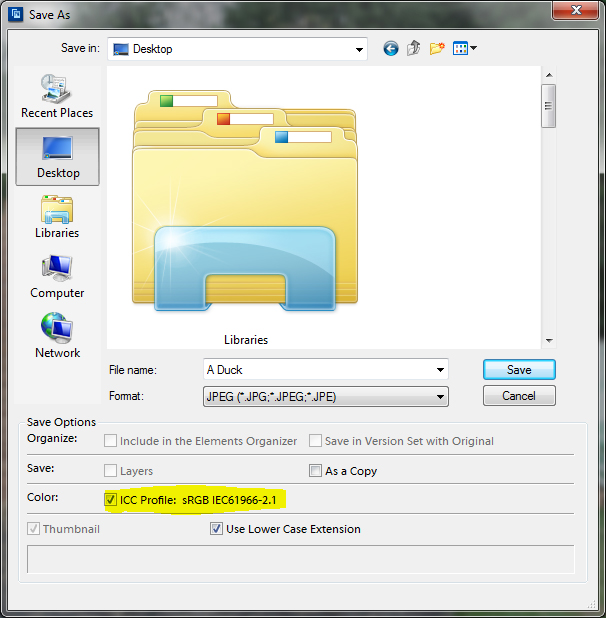Select the large Libraries folder thumbnail

click(x=245, y=200)
